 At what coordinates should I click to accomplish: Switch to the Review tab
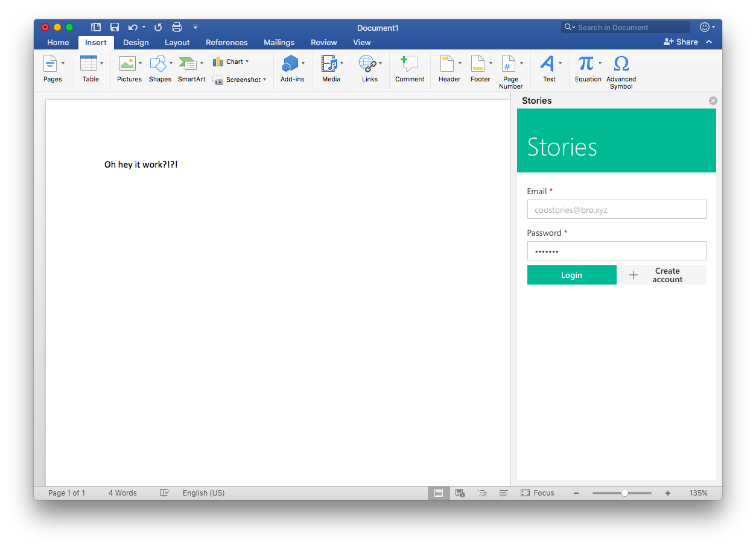324,42
